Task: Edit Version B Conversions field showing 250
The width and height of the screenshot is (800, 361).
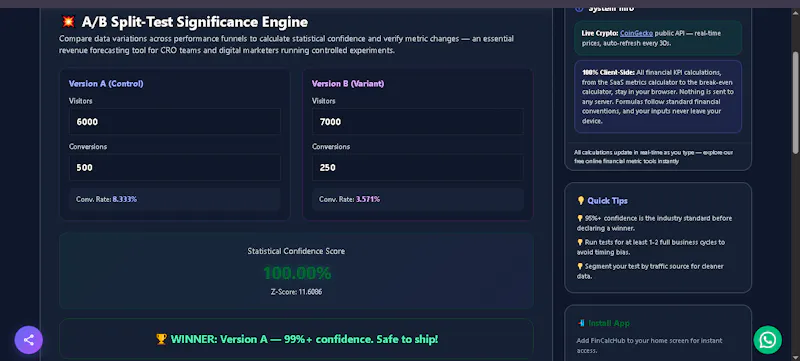Action: (418, 167)
